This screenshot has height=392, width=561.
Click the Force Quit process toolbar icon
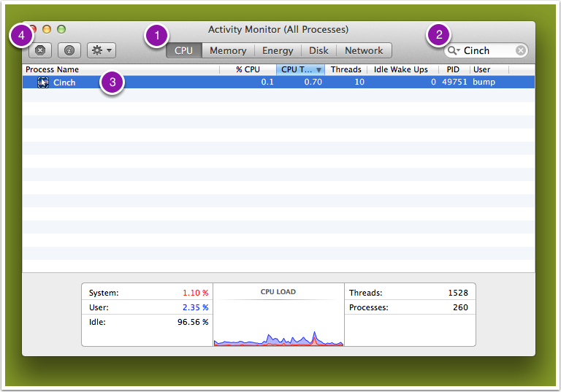click(x=40, y=50)
